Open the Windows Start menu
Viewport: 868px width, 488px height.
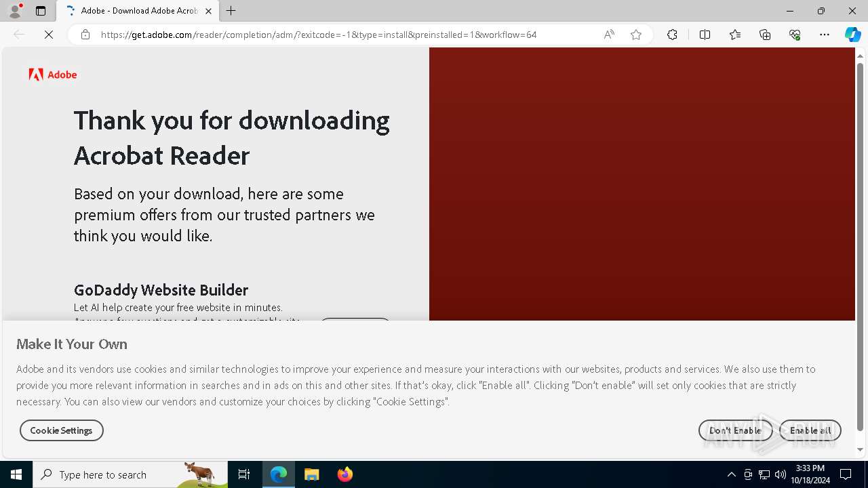tap(16, 474)
